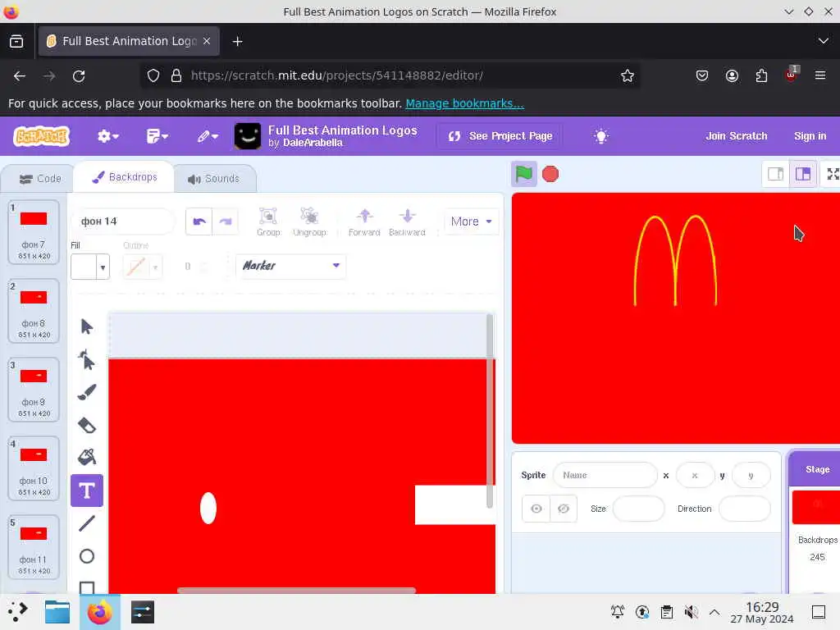
Task: Click the red stop sign button
Action: tap(550, 174)
